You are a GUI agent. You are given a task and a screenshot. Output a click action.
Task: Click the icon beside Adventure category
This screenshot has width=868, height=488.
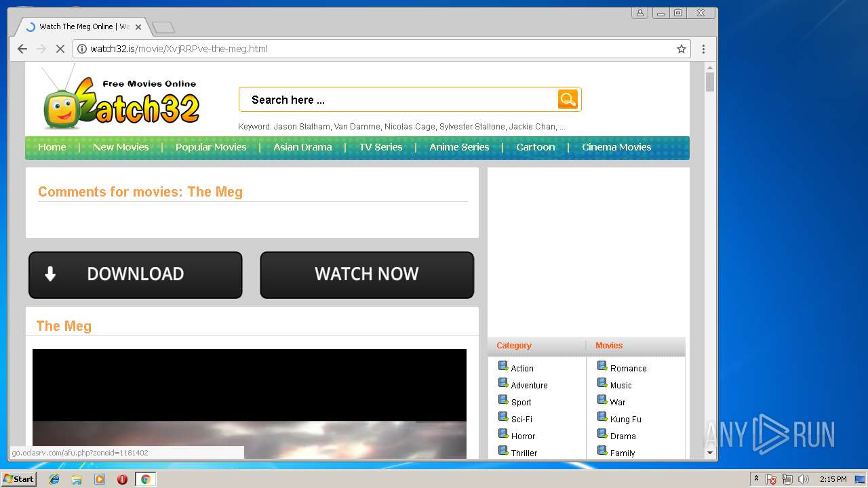pos(503,383)
